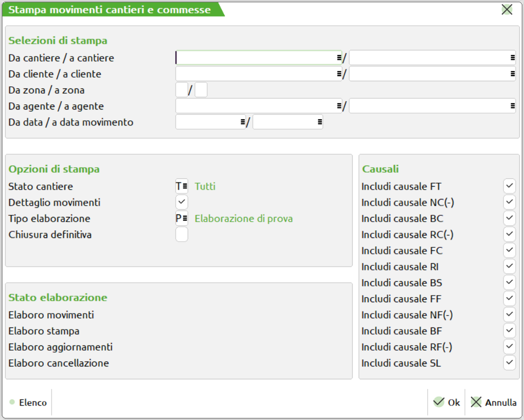Click lookup icon in 'Da cliente' field
The width and height of the screenshot is (524, 420).
[x=339, y=74]
